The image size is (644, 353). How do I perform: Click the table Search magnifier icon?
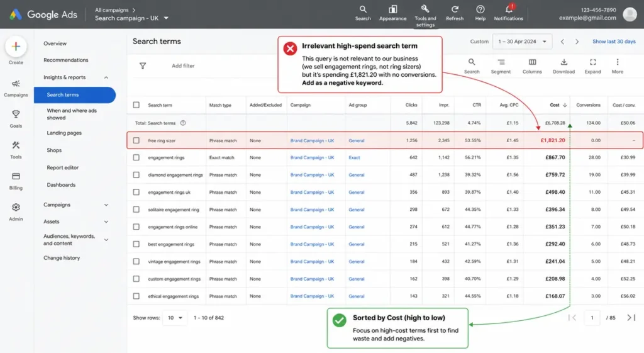472,62
